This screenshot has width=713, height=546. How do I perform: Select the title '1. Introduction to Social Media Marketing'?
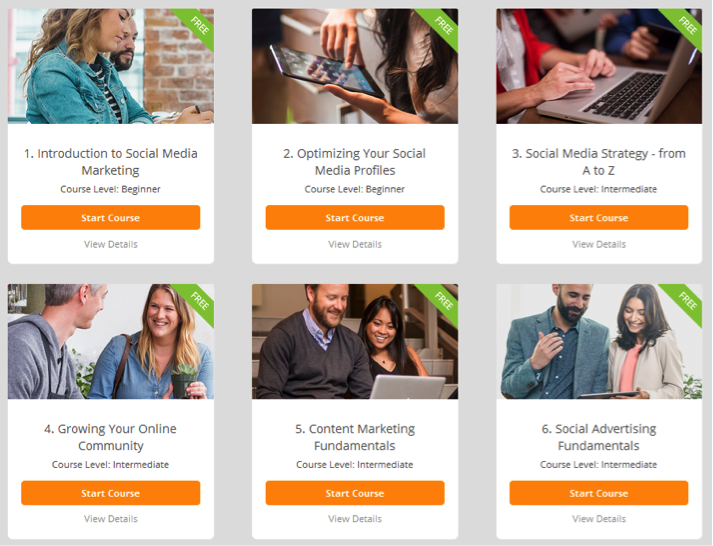[x=110, y=161]
